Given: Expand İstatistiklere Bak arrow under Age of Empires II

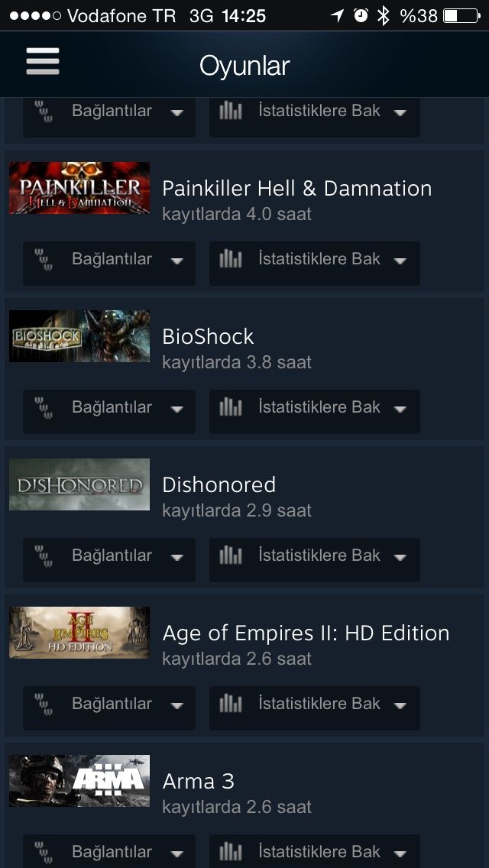Looking at the screenshot, I should (x=400, y=705).
